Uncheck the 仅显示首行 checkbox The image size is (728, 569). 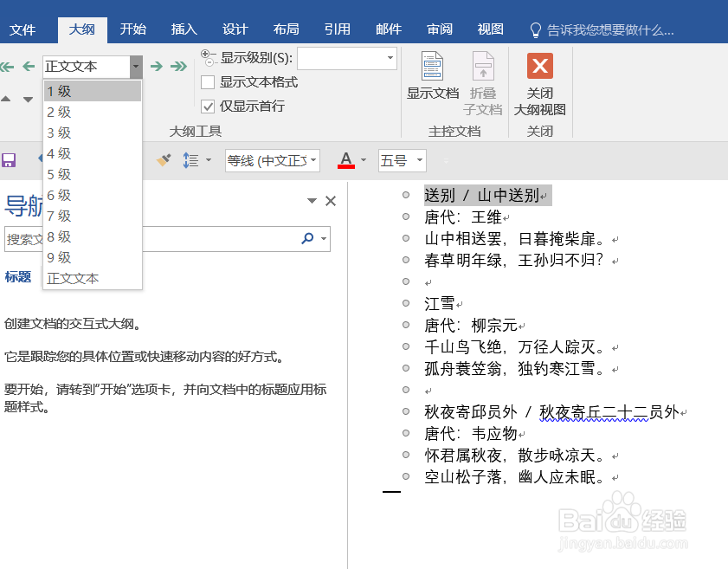pos(207,106)
